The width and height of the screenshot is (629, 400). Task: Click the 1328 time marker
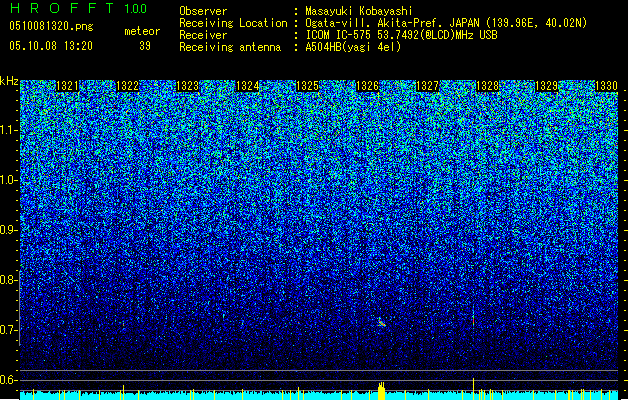coord(487,86)
